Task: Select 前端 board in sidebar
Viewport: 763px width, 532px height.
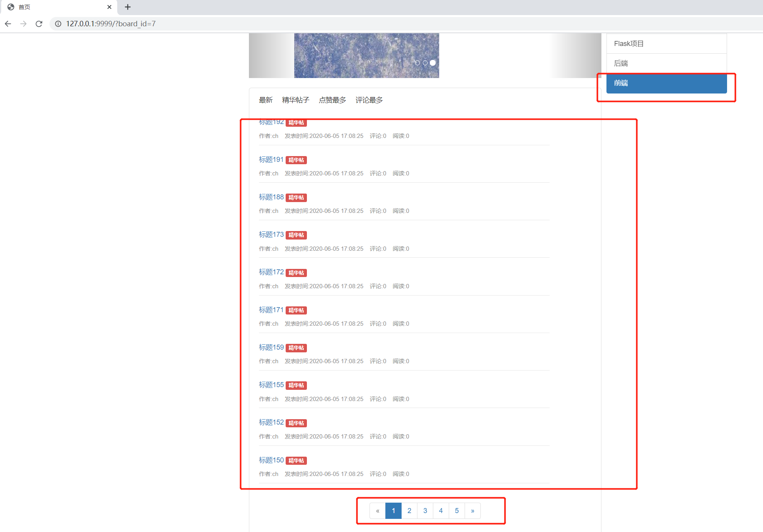Action: (666, 83)
